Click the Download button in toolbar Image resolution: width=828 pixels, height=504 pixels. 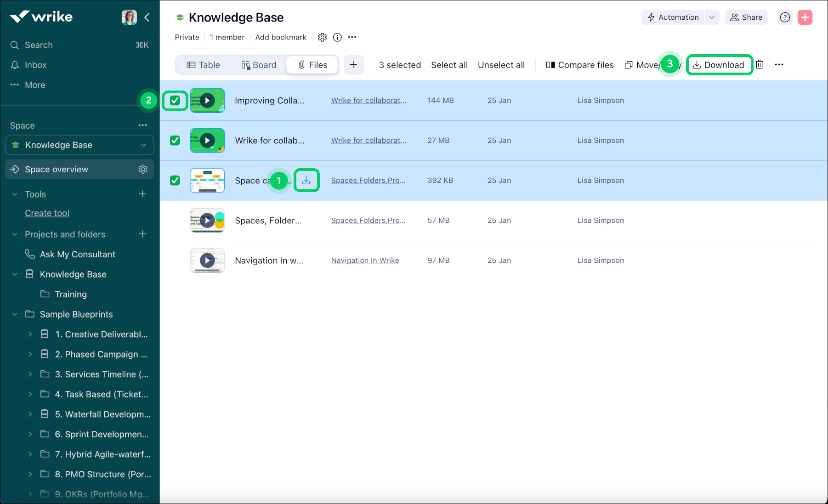point(719,65)
